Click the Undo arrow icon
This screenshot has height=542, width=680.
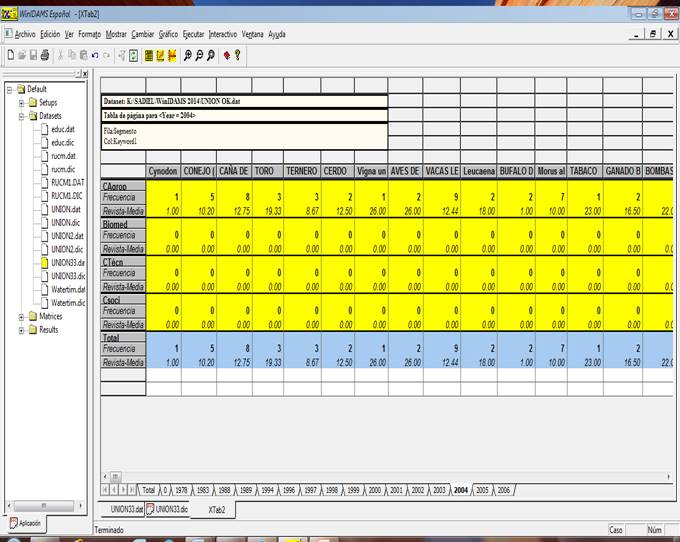pos(95,54)
